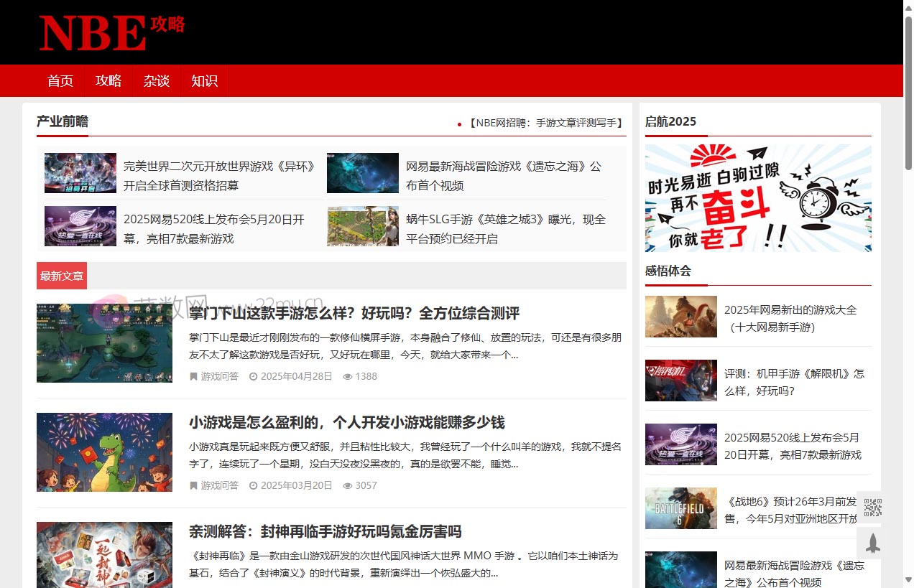Click the clock icon beside 2025年03月20日
914x588 pixels.
click(252, 485)
